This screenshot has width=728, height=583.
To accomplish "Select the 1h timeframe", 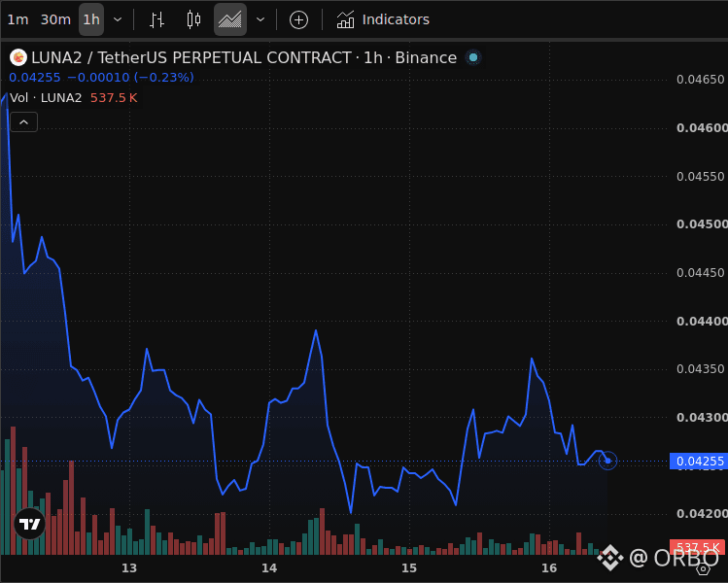I will click(91, 20).
